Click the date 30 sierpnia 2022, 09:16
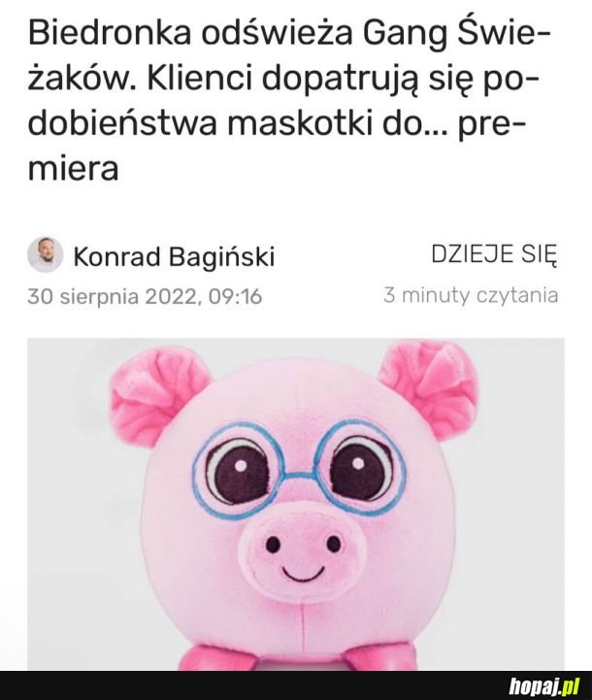Image resolution: width=592 pixels, height=700 pixels. click(145, 296)
